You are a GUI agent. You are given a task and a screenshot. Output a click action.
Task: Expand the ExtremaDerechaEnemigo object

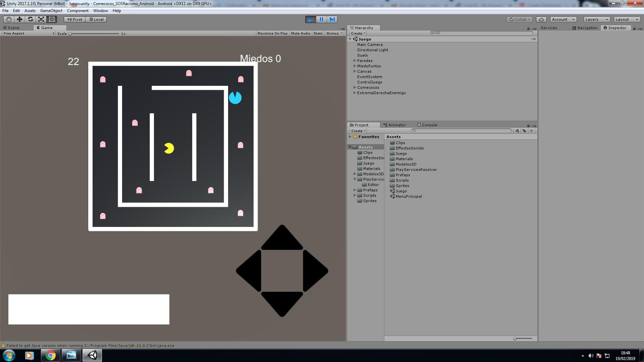coord(355,93)
